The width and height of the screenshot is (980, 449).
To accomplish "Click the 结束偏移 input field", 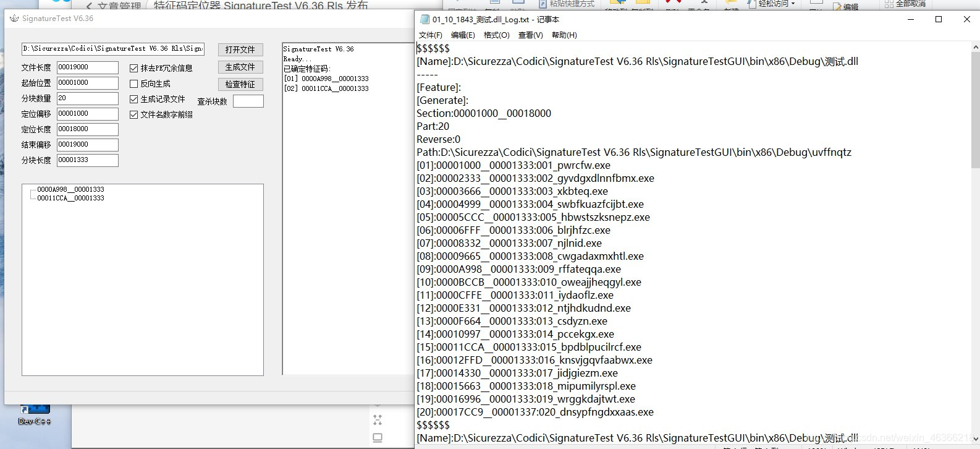I will [x=88, y=145].
